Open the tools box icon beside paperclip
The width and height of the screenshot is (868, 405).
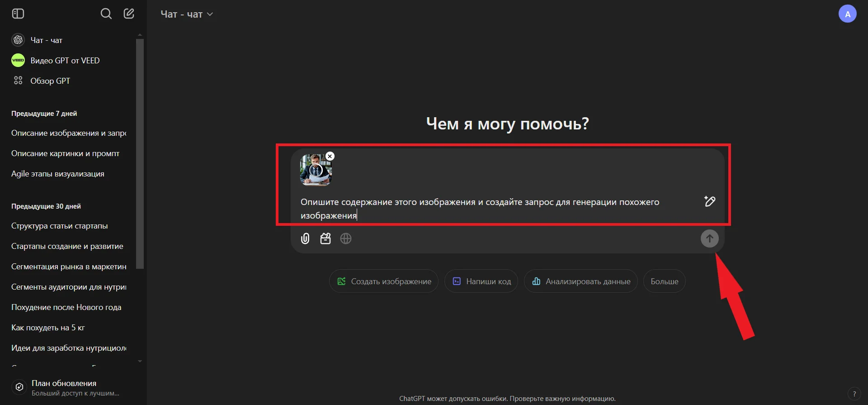325,238
